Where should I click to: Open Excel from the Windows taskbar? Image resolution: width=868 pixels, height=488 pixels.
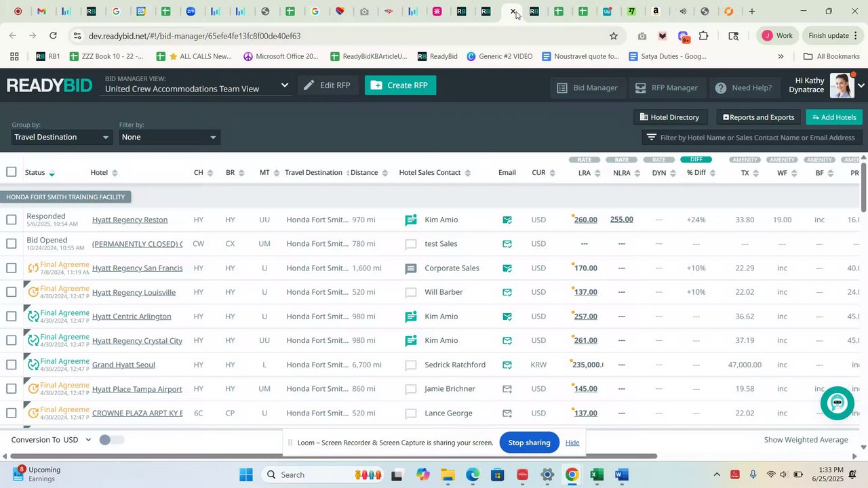[597, 474]
